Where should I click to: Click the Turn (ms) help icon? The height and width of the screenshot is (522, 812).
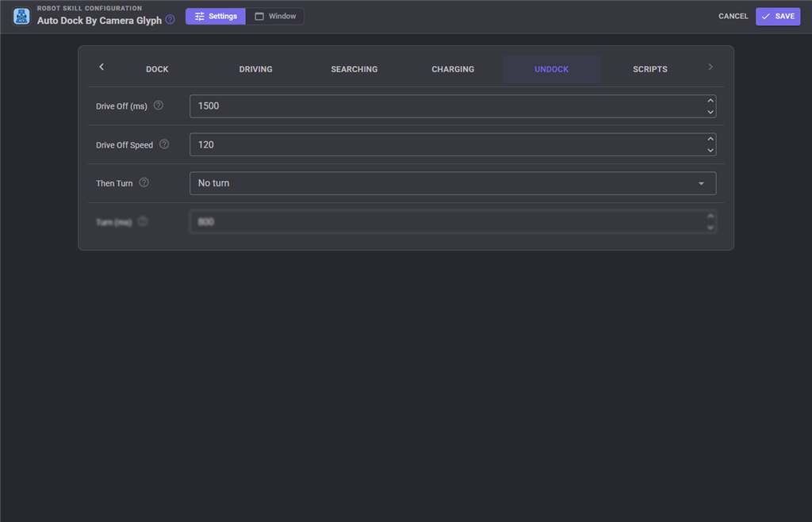143,221
